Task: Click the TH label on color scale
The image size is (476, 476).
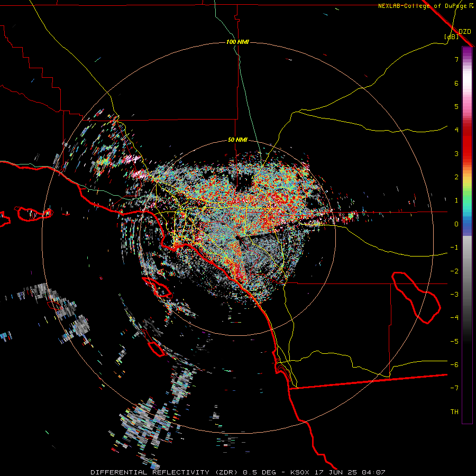Action: coord(454,412)
